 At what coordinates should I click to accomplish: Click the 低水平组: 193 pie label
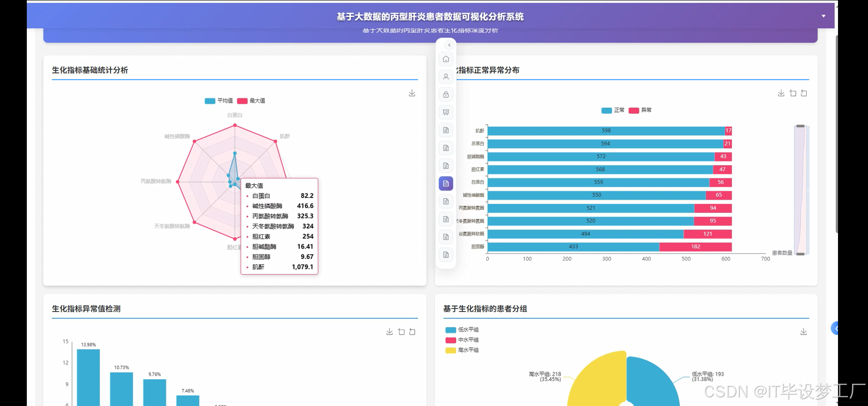coord(708,376)
